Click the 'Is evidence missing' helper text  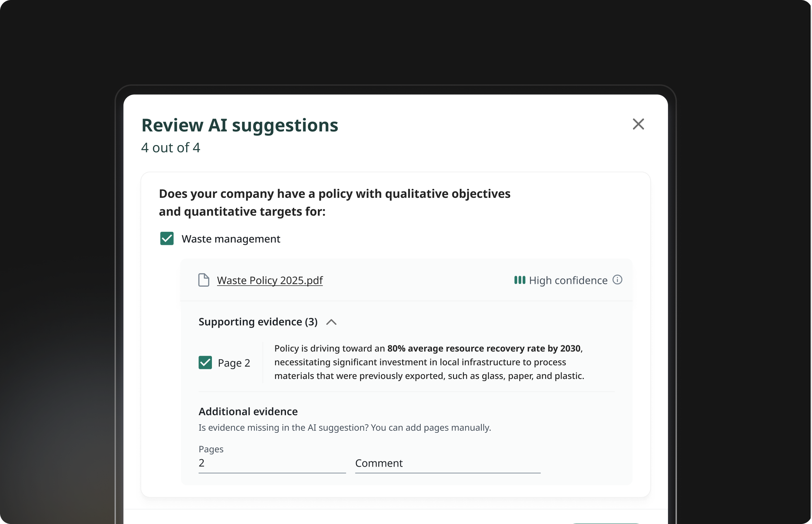pyautogui.click(x=345, y=428)
